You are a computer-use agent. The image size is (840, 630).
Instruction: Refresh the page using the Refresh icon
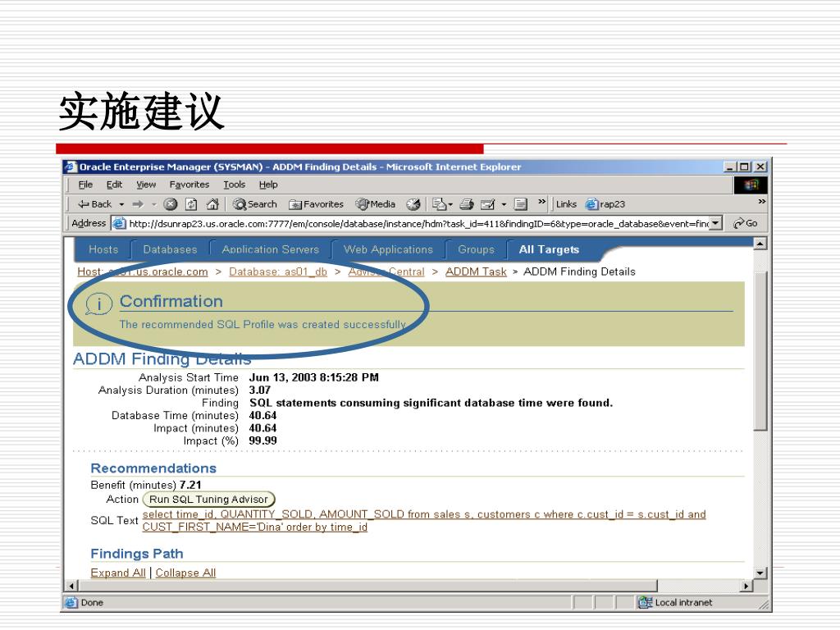[191, 204]
